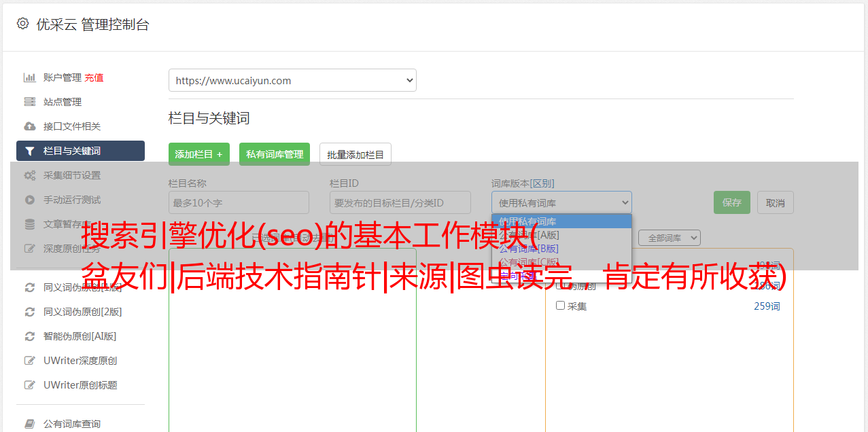Click the 批量添加栏目 button
The image size is (868, 432).
355,154
